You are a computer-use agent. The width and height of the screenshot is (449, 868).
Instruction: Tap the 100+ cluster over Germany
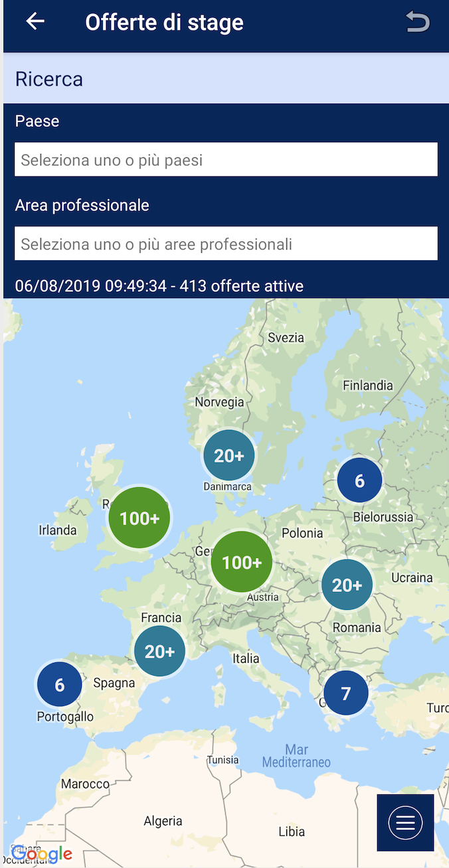click(241, 562)
